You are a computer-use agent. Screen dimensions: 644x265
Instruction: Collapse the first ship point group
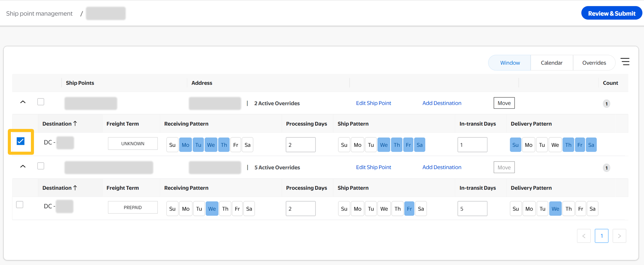23,102
